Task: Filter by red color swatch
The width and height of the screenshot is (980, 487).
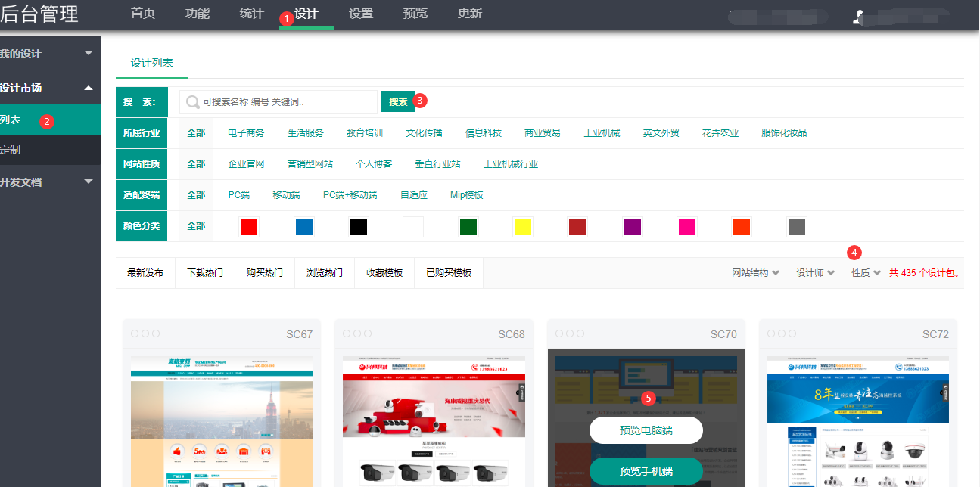Action: (x=249, y=227)
